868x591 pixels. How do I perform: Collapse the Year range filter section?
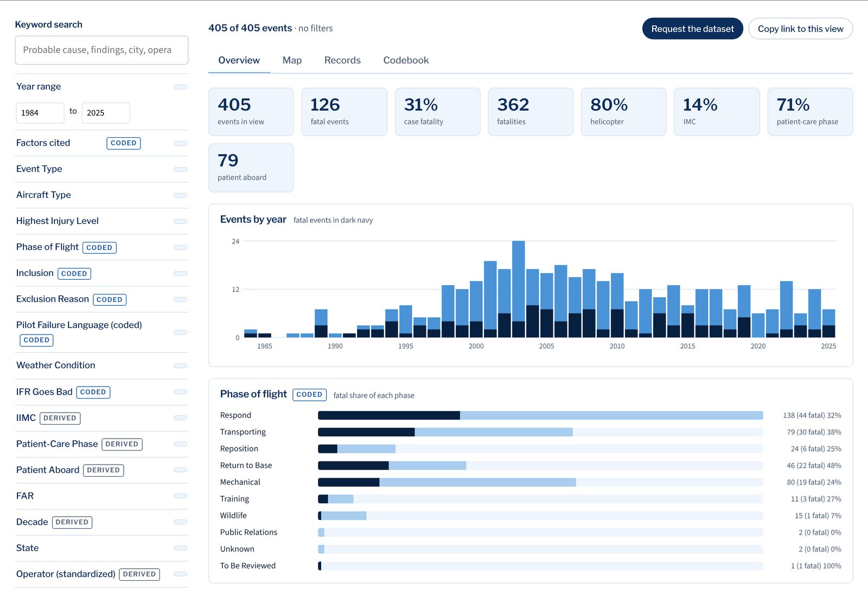pos(102,87)
